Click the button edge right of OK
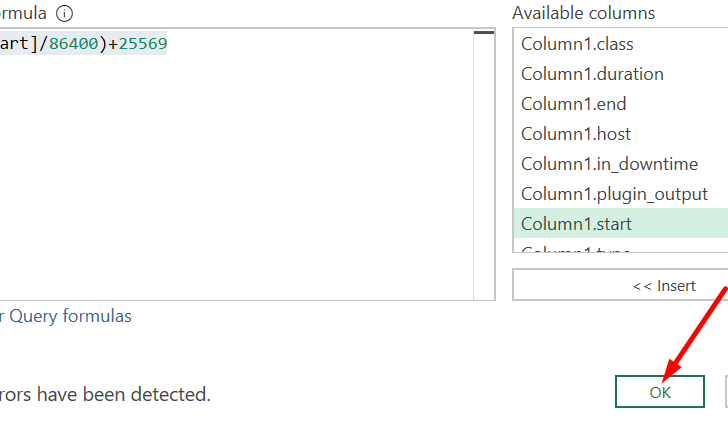Viewport: 728px width, 424px height. 727,392
